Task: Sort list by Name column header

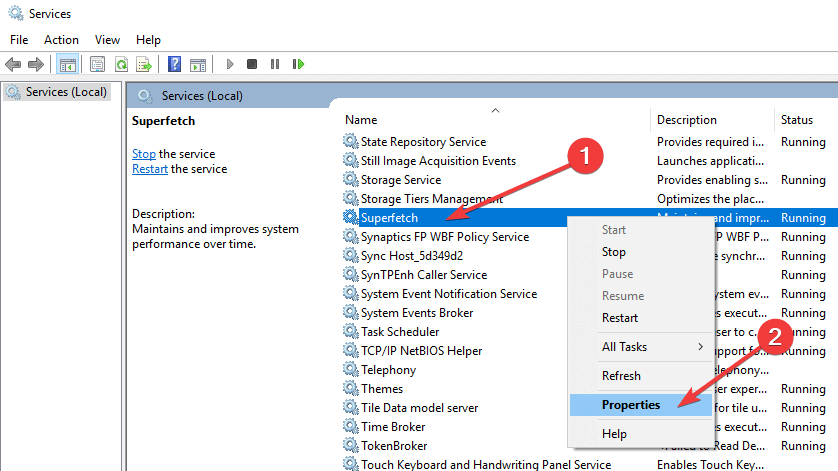Action: click(361, 120)
